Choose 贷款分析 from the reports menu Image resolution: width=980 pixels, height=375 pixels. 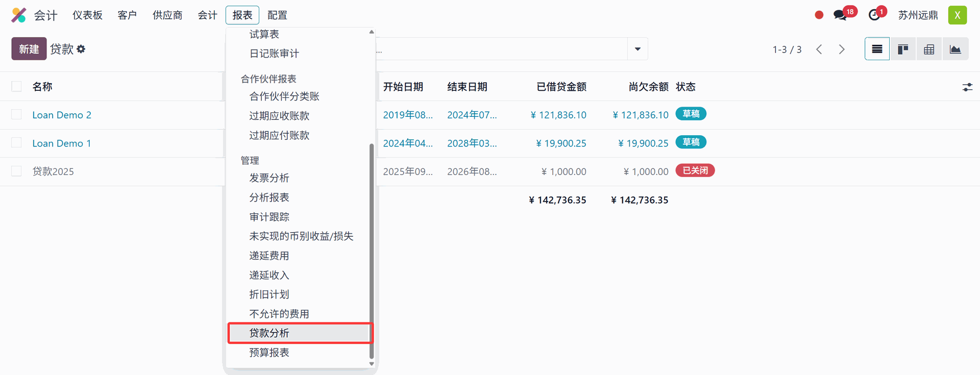[269, 333]
